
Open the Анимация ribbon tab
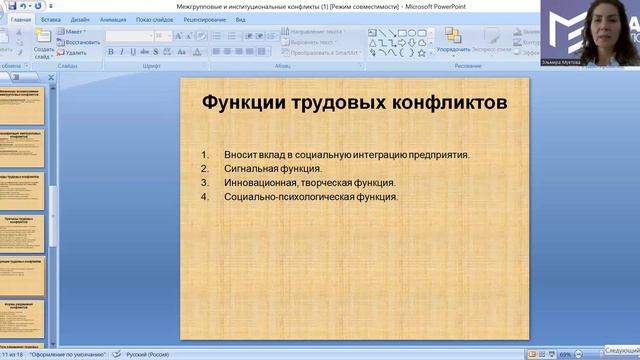point(113,20)
